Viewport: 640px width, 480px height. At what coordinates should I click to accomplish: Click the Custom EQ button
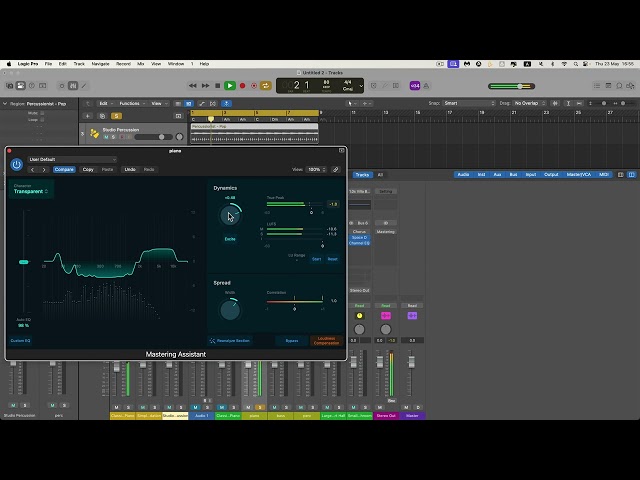(20, 340)
